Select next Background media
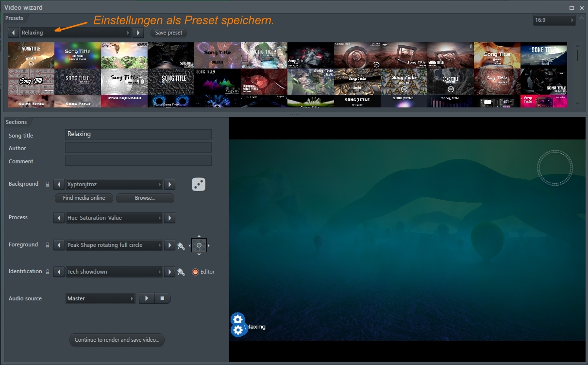 169,185
